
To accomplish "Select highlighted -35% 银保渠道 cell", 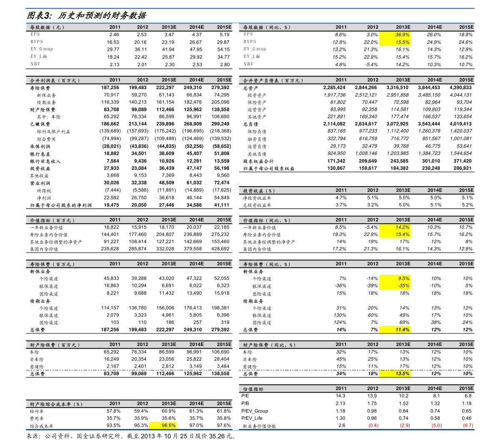I will coord(395,286).
